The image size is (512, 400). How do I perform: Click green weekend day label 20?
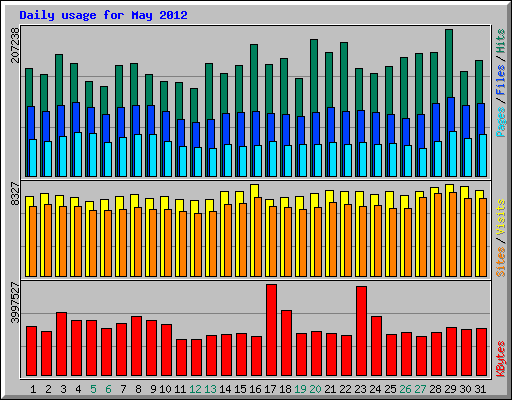(315, 389)
